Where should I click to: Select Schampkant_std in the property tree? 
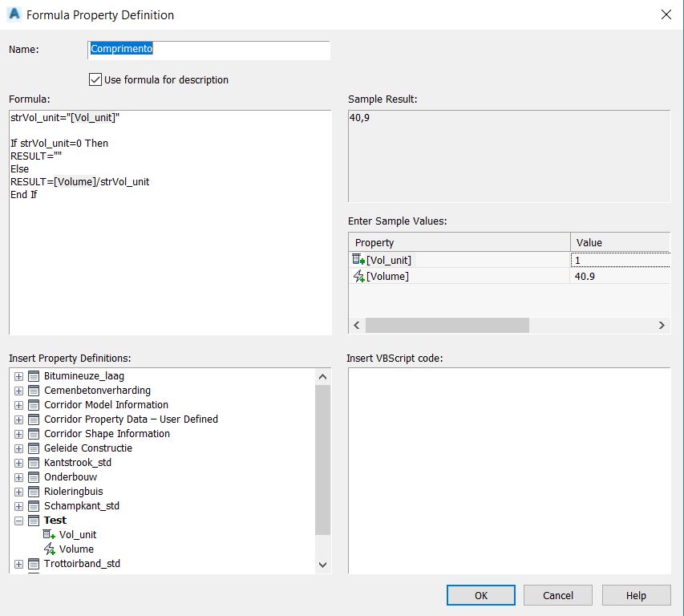click(x=82, y=506)
